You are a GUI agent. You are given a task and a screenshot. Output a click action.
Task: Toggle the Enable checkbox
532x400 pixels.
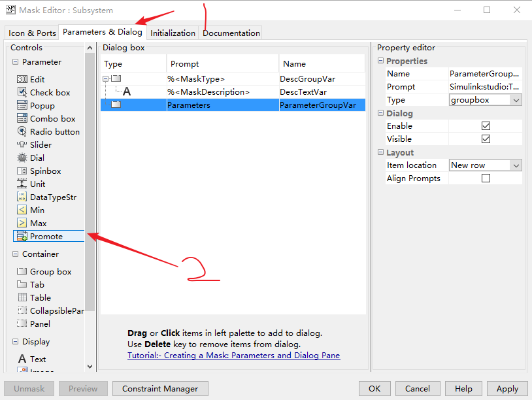click(x=486, y=126)
